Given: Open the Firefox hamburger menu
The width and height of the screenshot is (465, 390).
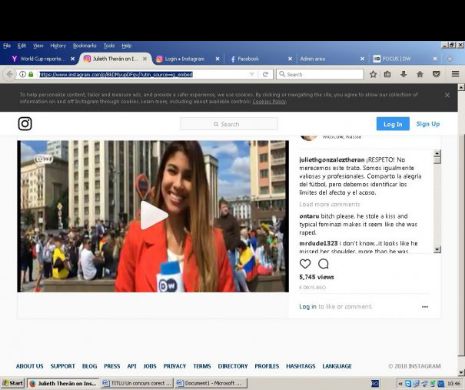Looking at the screenshot, I should [x=455, y=74].
